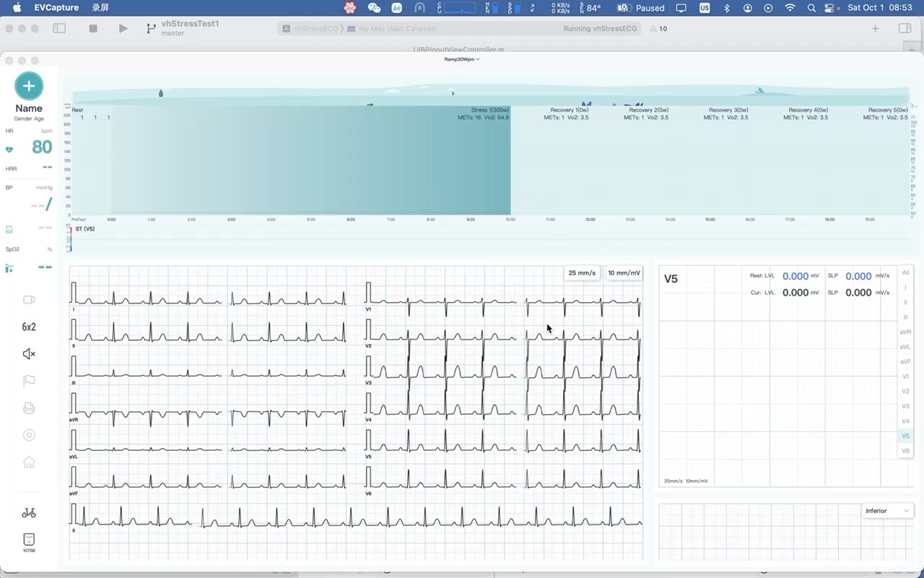
Task: Click the SpO2 sensor icon
Action: (x=9, y=268)
